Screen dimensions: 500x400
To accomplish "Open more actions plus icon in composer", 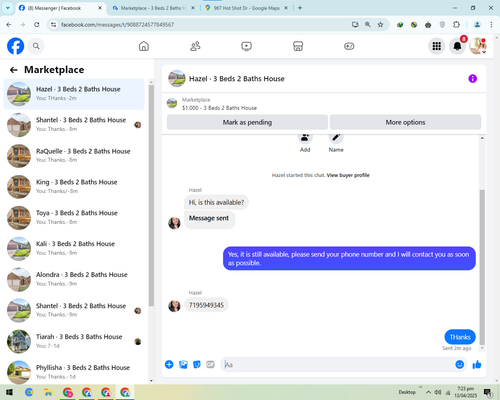I will tap(169, 364).
